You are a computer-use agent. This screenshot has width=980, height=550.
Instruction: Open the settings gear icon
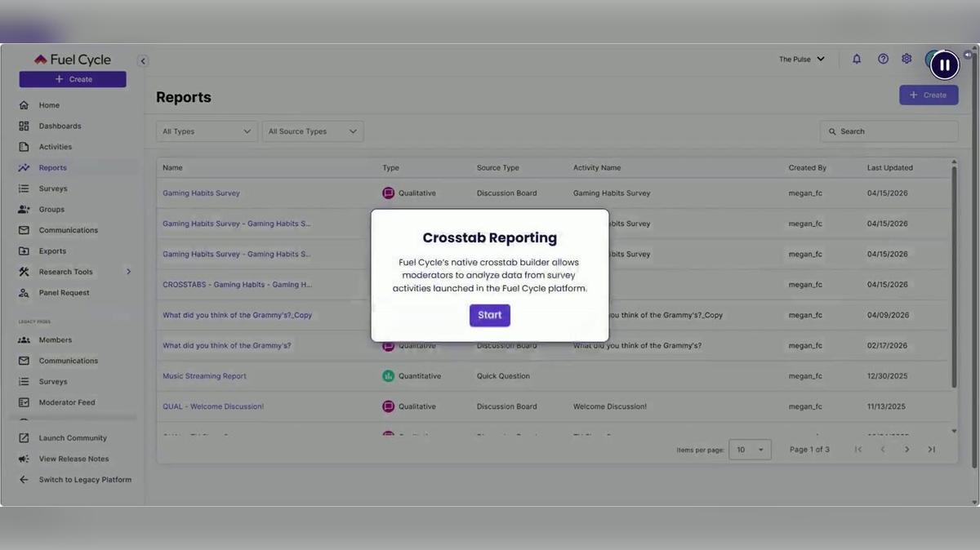(906, 59)
